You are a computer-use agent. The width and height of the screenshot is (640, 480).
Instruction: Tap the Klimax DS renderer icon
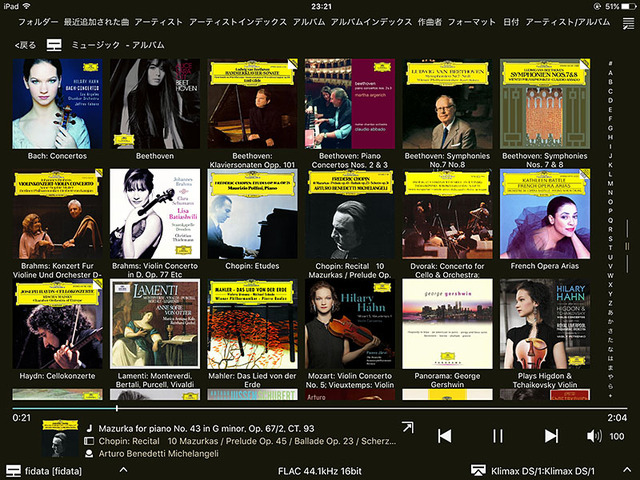pos(478,471)
